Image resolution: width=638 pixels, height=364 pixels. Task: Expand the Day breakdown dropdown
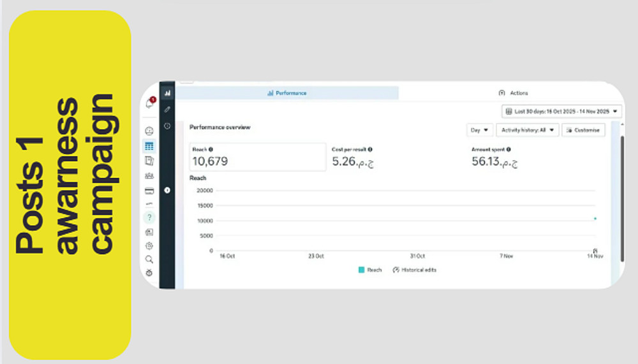[x=479, y=130]
